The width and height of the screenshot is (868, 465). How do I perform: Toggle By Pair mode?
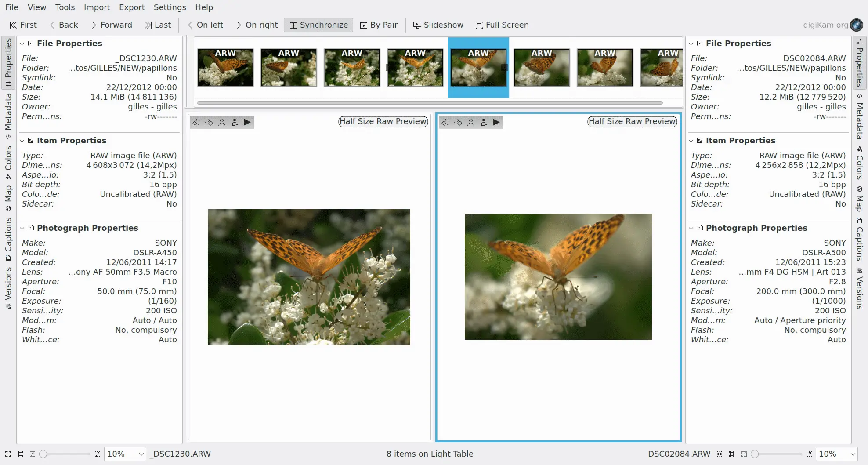[379, 25]
